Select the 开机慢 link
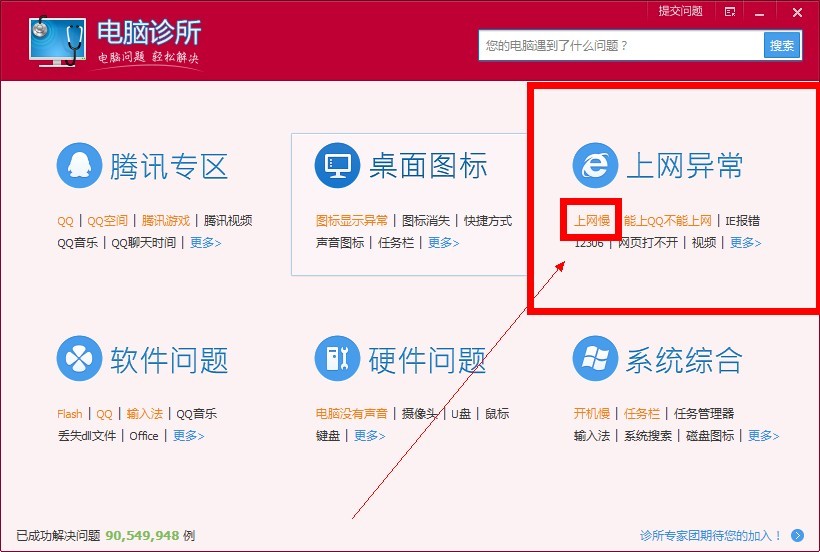 [x=592, y=414]
